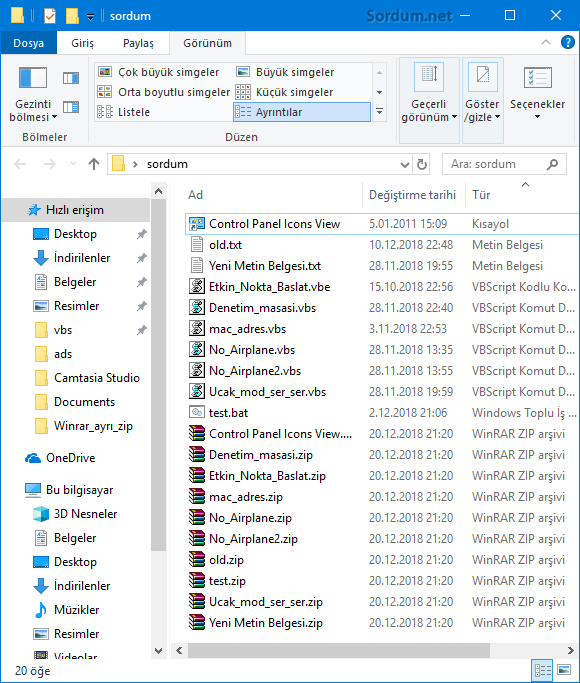The width and height of the screenshot is (580, 683).
Task: Open recent locations dropdown arrow
Action: click(73, 164)
